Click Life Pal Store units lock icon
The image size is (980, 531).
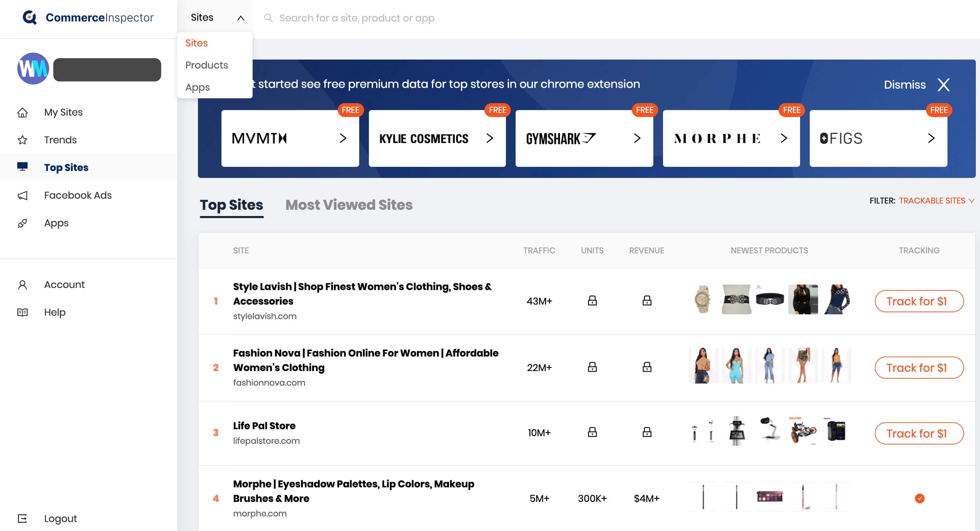coord(592,432)
